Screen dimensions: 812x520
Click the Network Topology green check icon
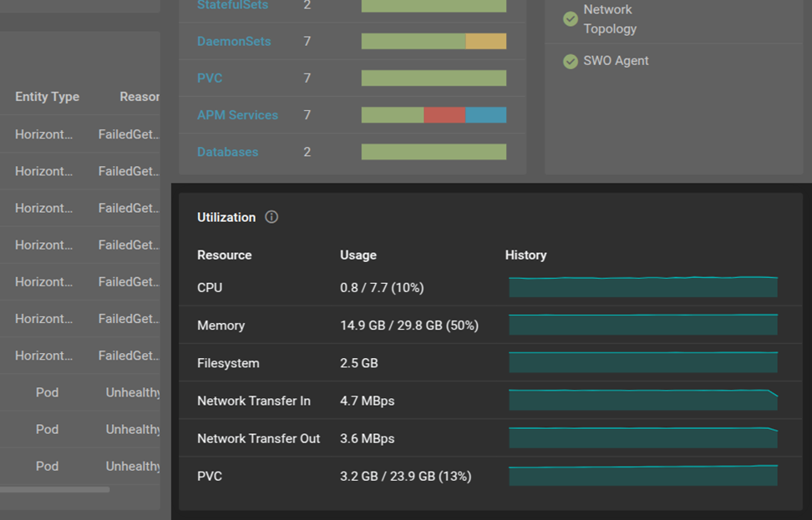point(571,19)
